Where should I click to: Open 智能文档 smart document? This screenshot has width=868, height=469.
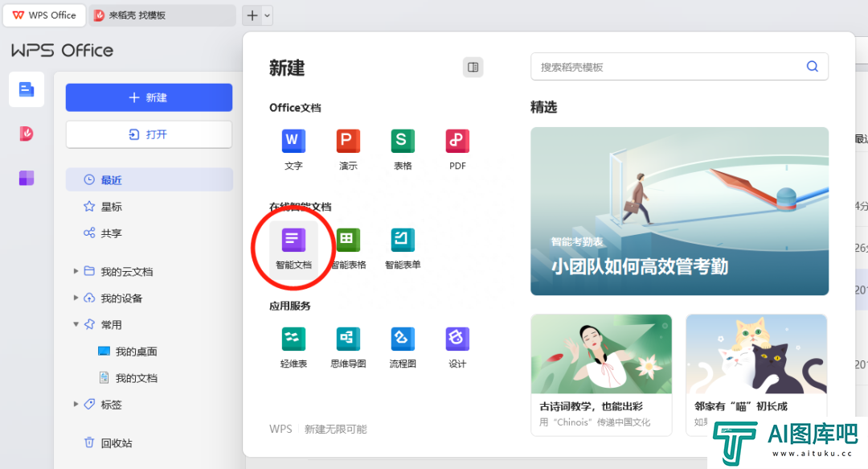(x=293, y=249)
